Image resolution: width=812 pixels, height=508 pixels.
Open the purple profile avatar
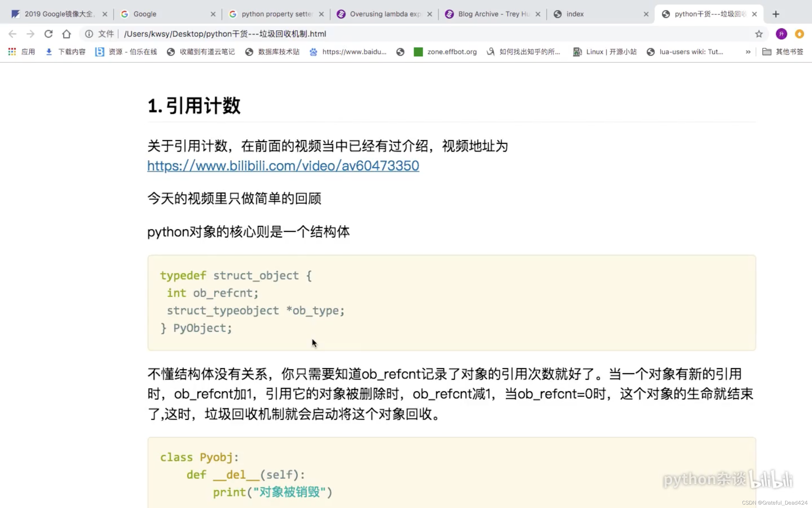782,34
